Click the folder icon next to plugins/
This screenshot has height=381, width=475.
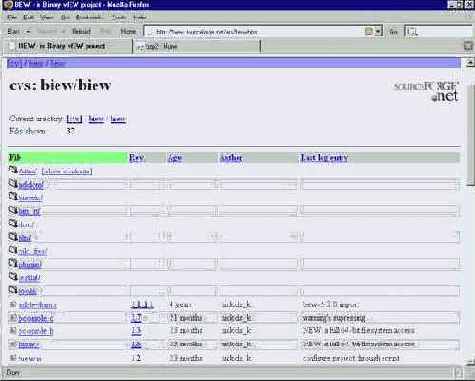coord(13,263)
